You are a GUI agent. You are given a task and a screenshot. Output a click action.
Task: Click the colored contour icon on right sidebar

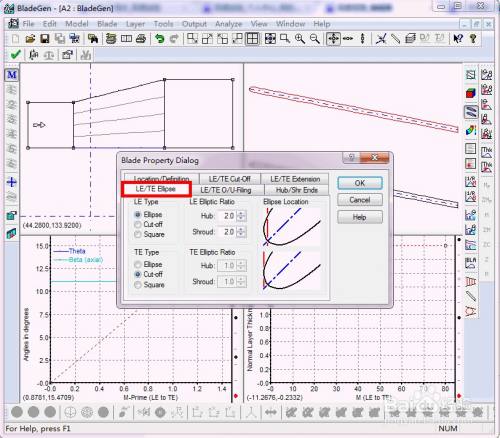click(470, 131)
